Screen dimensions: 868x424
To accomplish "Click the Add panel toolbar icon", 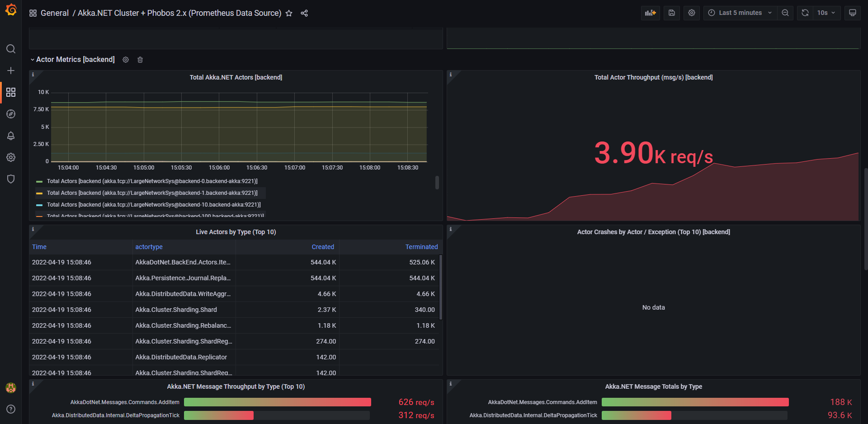I will 650,13.
